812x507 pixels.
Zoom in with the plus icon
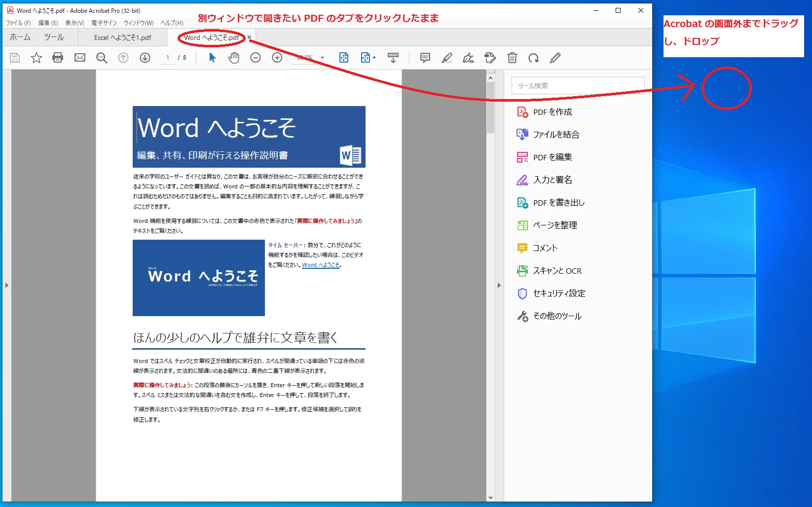[x=277, y=58]
